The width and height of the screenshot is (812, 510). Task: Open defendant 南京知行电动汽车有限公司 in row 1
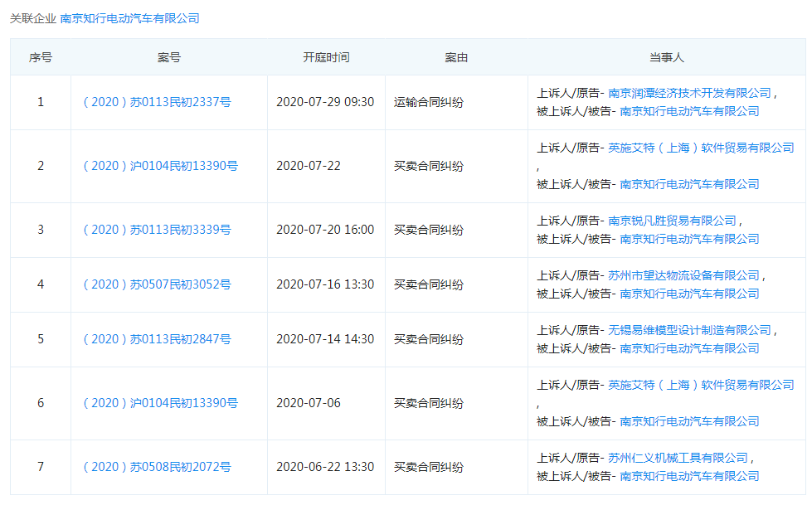689,111
